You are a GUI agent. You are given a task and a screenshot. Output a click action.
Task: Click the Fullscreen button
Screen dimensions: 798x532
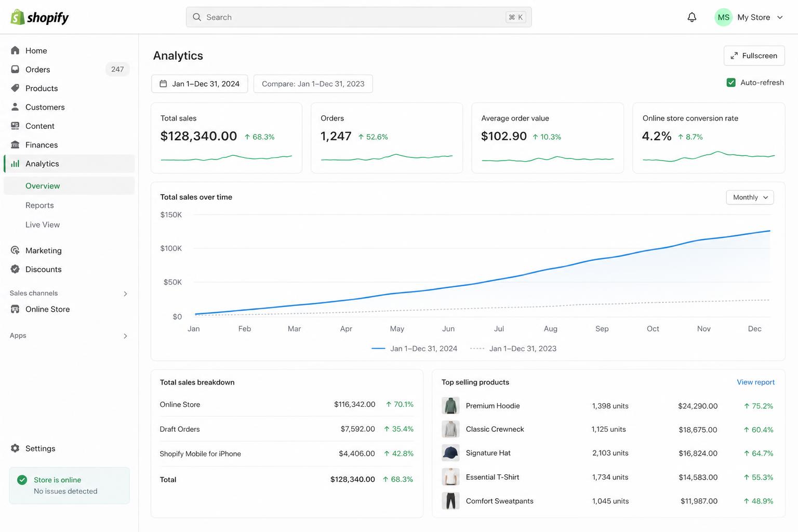pos(754,56)
